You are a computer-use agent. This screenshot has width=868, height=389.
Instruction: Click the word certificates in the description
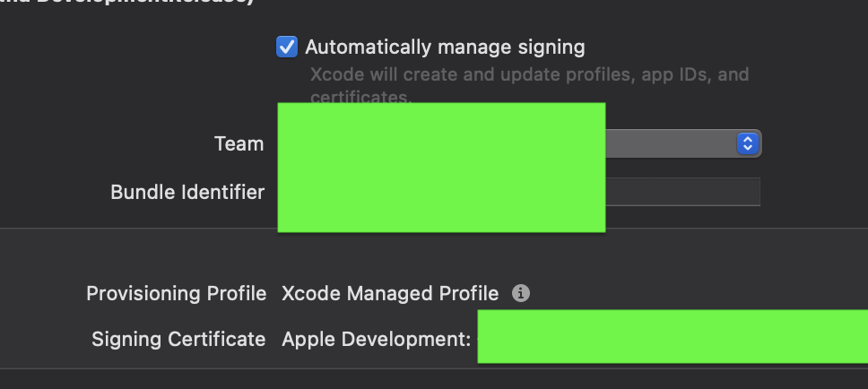(360, 98)
